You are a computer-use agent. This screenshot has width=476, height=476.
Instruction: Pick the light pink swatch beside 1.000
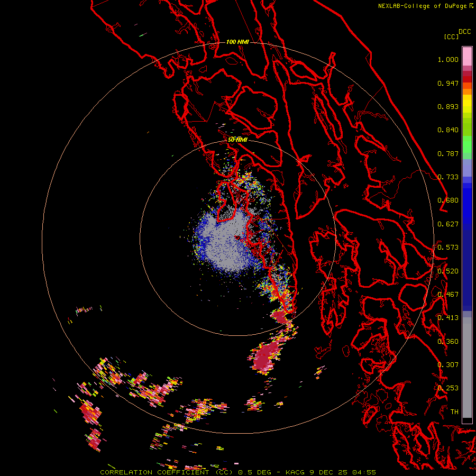(x=467, y=57)
